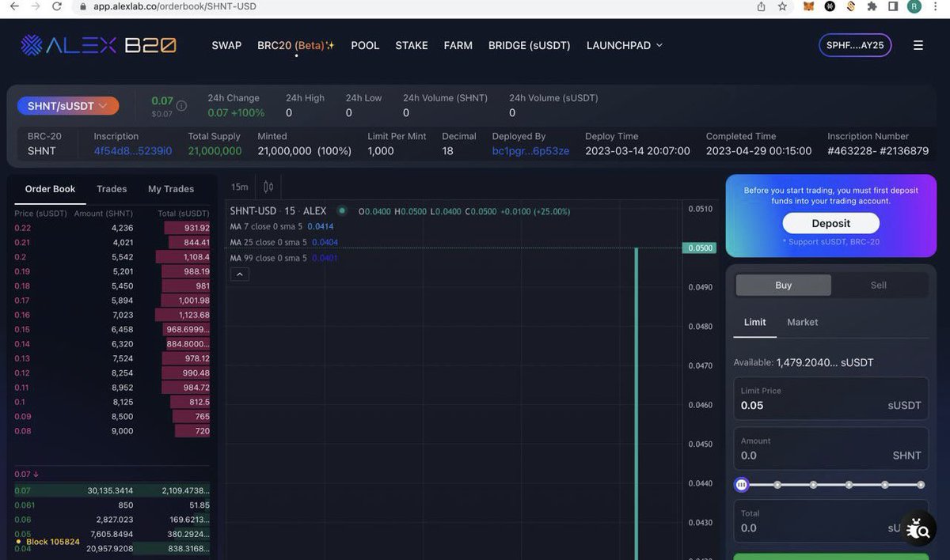
Task: Click the Amount SHNT input field
Action: [x=830, y=448]
